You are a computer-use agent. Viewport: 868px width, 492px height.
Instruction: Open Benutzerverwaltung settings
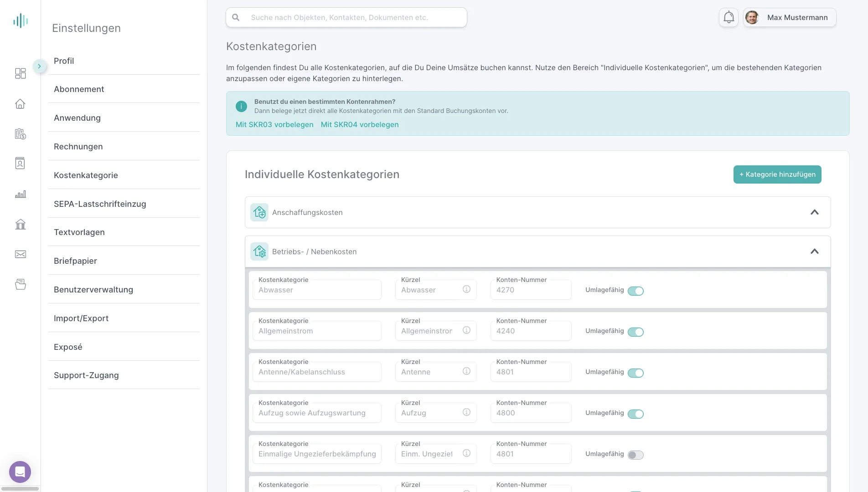click(124, 290)
